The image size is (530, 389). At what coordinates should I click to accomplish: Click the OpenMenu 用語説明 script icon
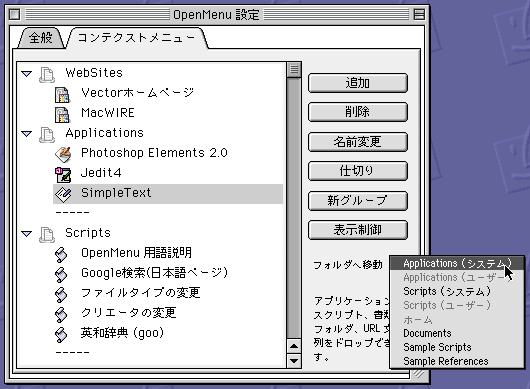61,254
